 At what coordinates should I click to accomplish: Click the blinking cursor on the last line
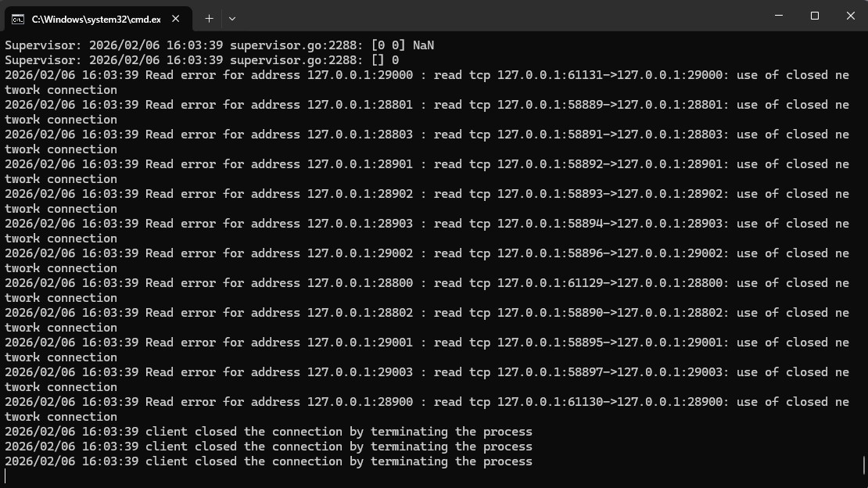pyautogui.click(x=5, y=475)
